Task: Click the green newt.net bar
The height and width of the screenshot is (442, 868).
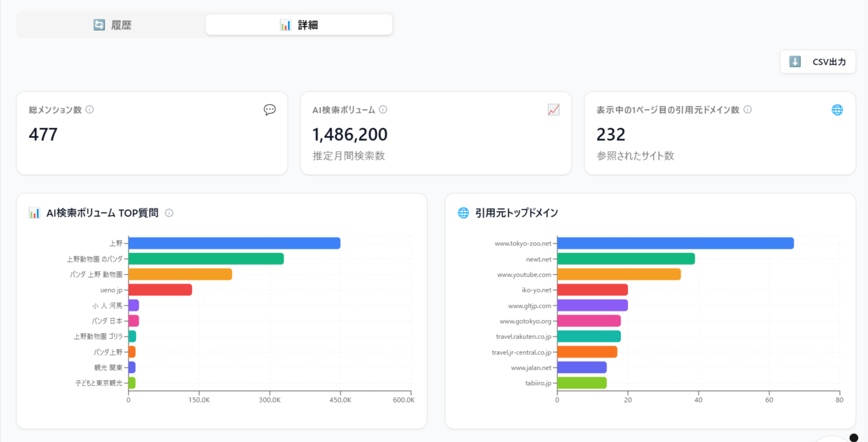Action: coord(626,259)
